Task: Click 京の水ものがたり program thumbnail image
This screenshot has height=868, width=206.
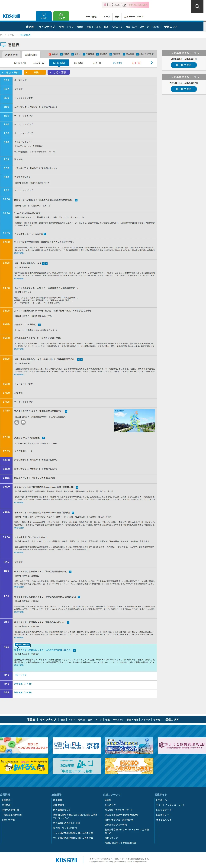Action: [x=134, y=420]
